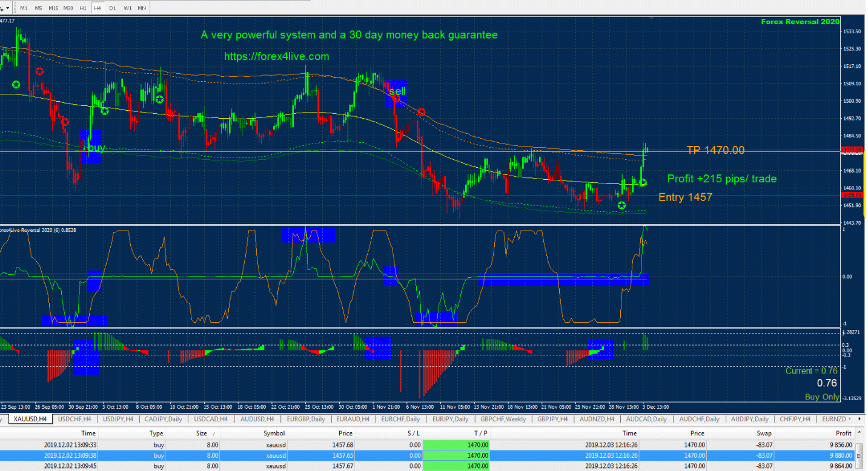Toggle the H1 timeframe button
The width and height of the screenshot is (868, 471).
click(x=83, y=8)
